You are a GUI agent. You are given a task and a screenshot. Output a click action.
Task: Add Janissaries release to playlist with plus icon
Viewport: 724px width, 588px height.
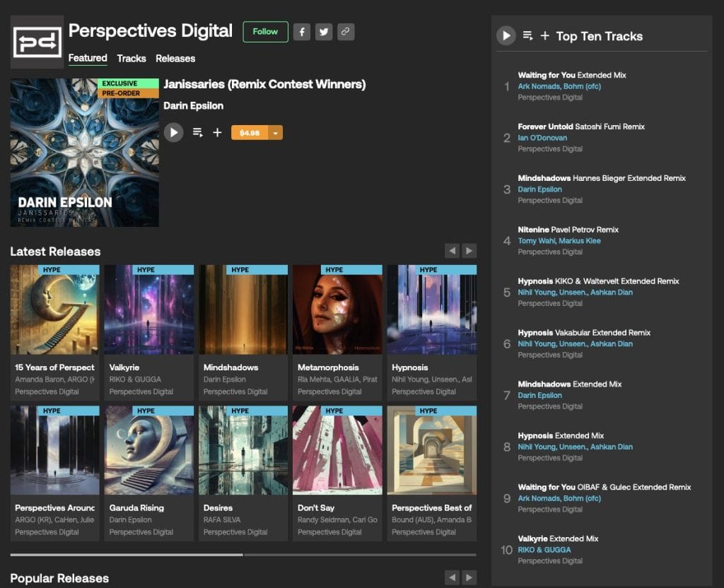(217, 132)
